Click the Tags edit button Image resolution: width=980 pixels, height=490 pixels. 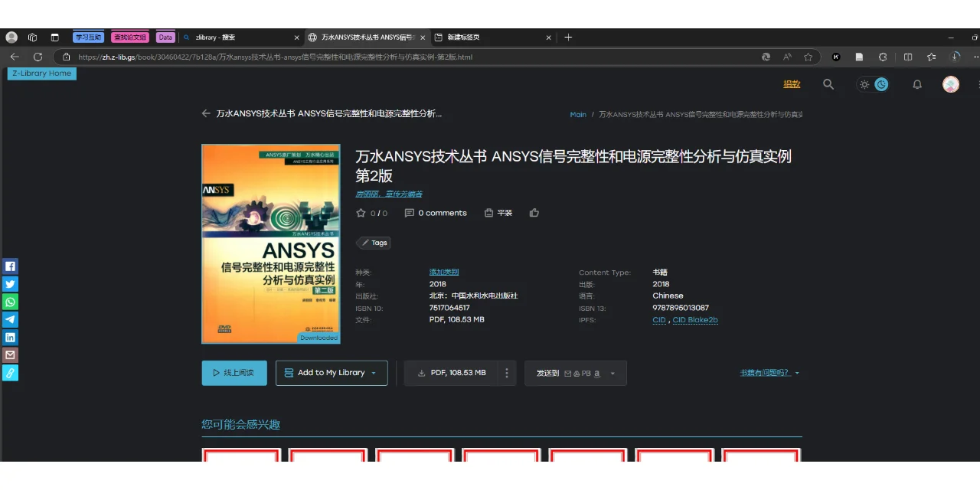click(x=374, y=243)
